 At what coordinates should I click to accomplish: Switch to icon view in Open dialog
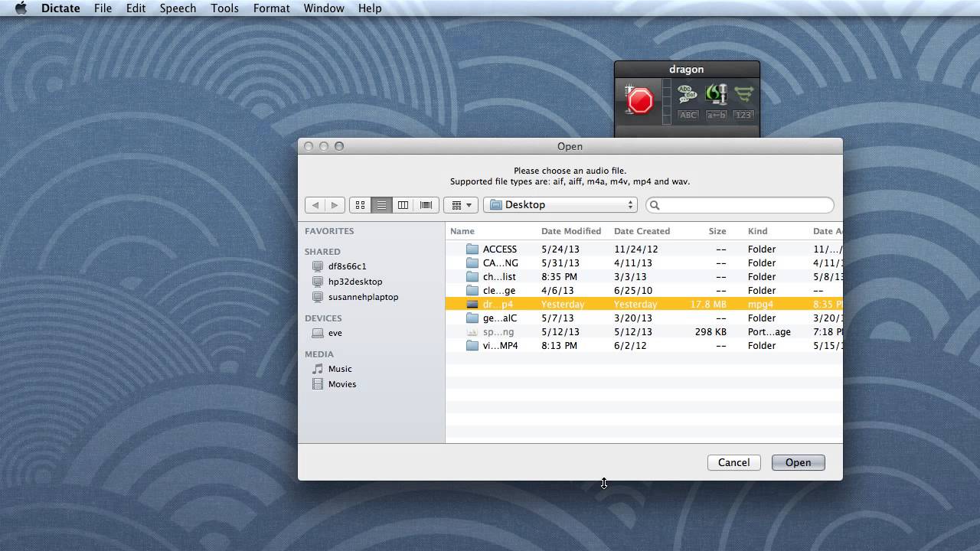coord(360,205)
